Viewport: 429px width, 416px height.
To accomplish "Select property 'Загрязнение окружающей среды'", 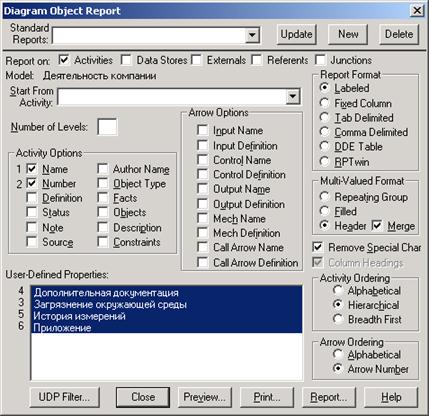I will pos(166,304).
